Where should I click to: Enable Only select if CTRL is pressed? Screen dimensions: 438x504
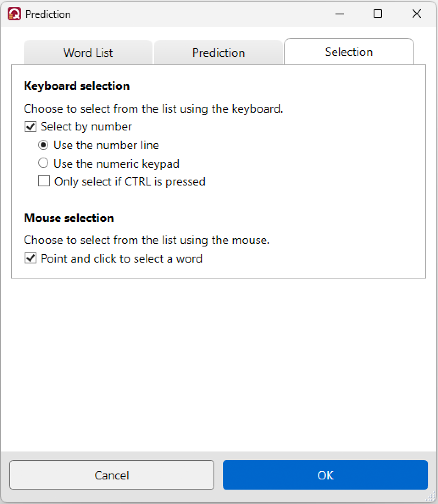click(44, 181)
